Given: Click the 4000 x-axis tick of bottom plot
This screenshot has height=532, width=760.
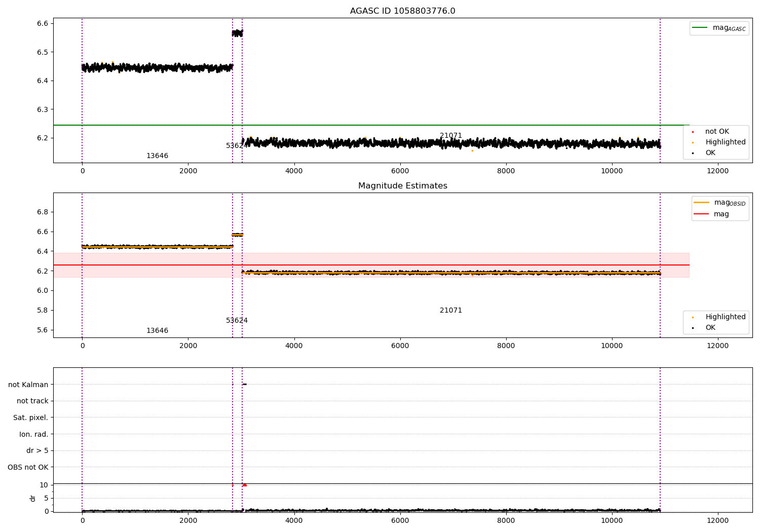Looking at the screenshot, I should tap(294, 521).
